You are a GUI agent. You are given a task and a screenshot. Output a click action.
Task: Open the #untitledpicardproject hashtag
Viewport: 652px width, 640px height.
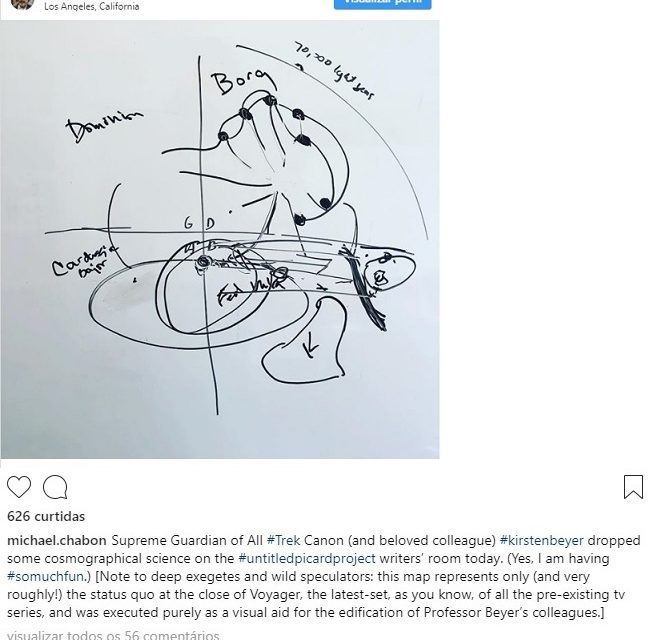point(307,558)
